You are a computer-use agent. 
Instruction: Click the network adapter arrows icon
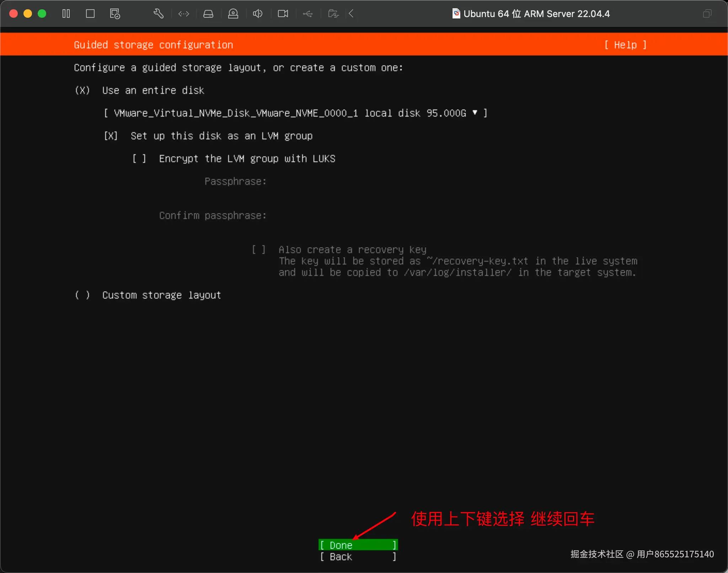(x=184, y=14)
